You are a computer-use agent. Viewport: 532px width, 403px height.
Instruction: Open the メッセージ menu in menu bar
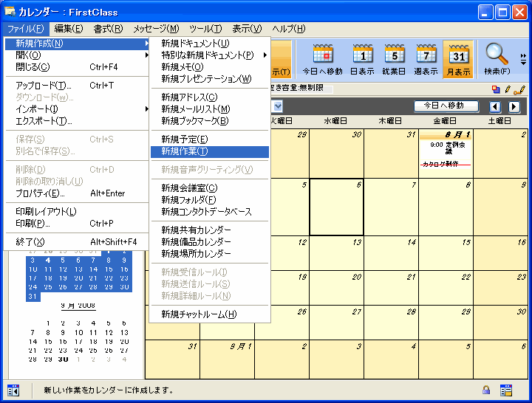pyautogui.click(x=155, y=29)
